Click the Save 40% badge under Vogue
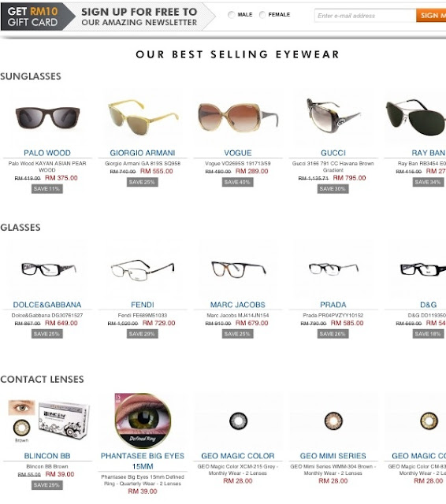446x504 pixels. pos(237,182)
